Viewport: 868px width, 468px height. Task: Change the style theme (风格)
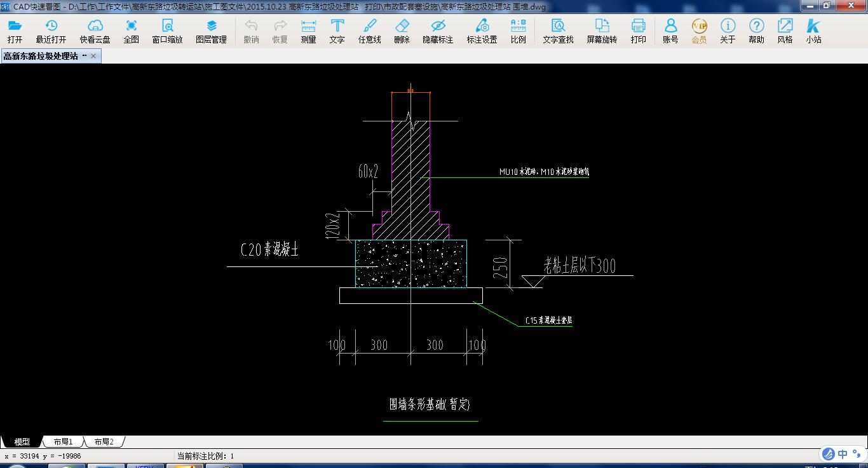point(785,31)
